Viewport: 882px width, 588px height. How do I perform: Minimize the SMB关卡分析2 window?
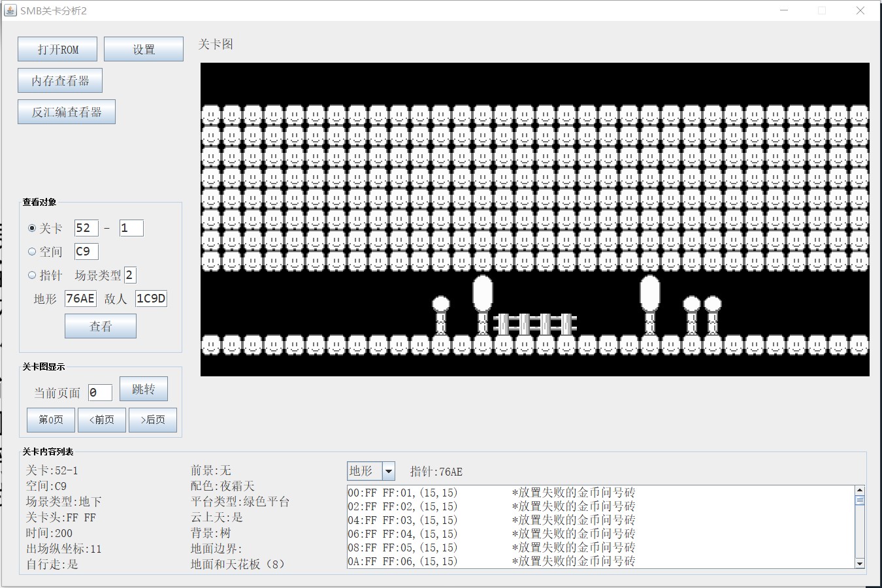(x=784, y=10)
